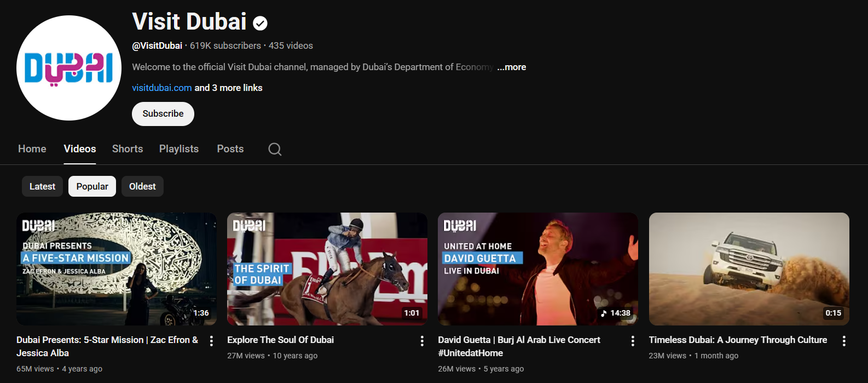Open options menu for David Guetta concert video
Image resolution: width=868 pixels, height=383 pixels.
[x=633, y=341]
